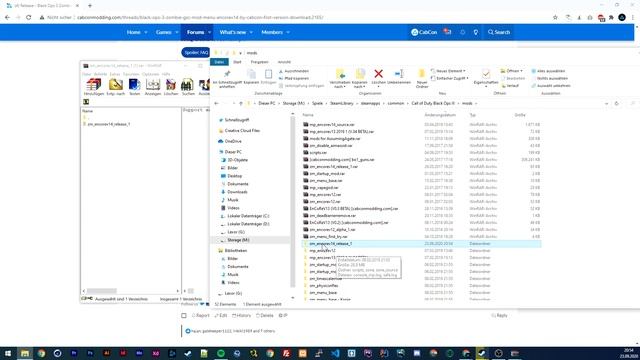Bookmark page with star icon

[555, 18]
